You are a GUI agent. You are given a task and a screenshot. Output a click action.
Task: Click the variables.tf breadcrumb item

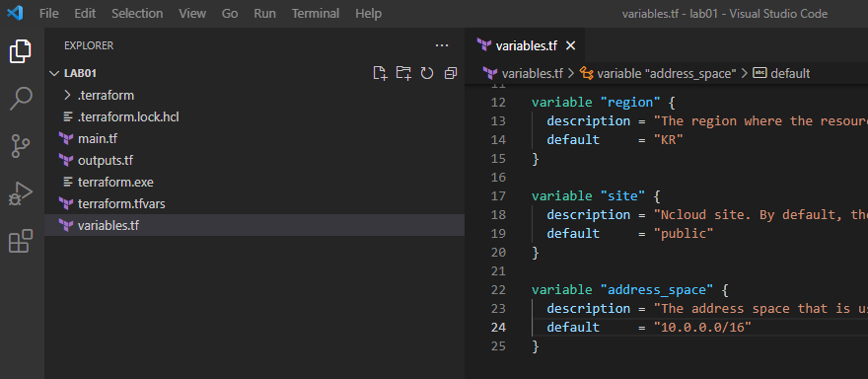click(523, 73)
